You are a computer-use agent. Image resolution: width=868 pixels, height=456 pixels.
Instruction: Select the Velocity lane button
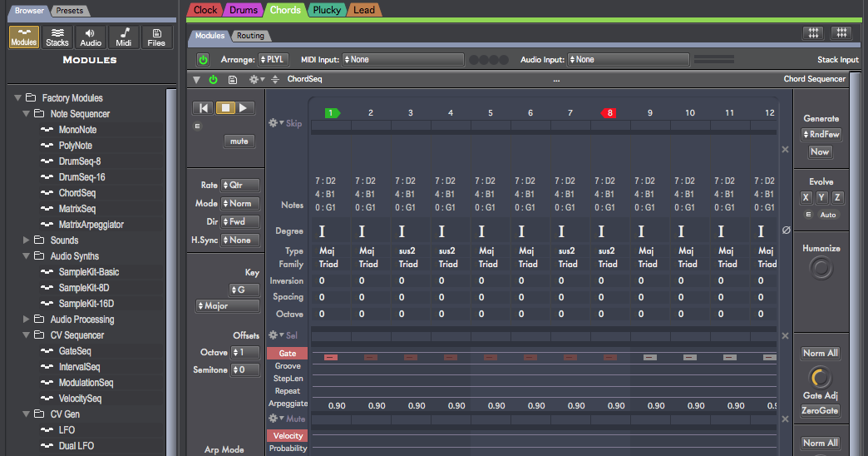288,435
